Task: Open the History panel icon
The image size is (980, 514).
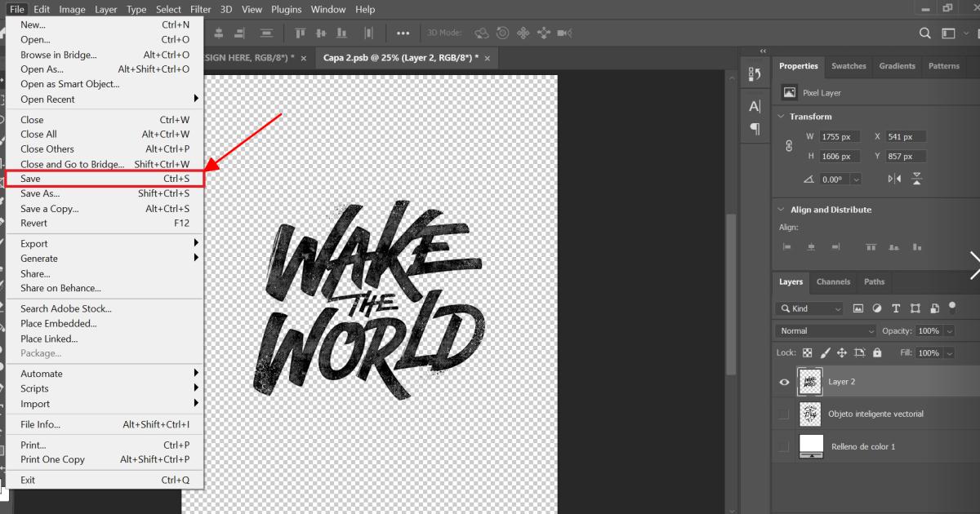Action: (x=755, y=74)
